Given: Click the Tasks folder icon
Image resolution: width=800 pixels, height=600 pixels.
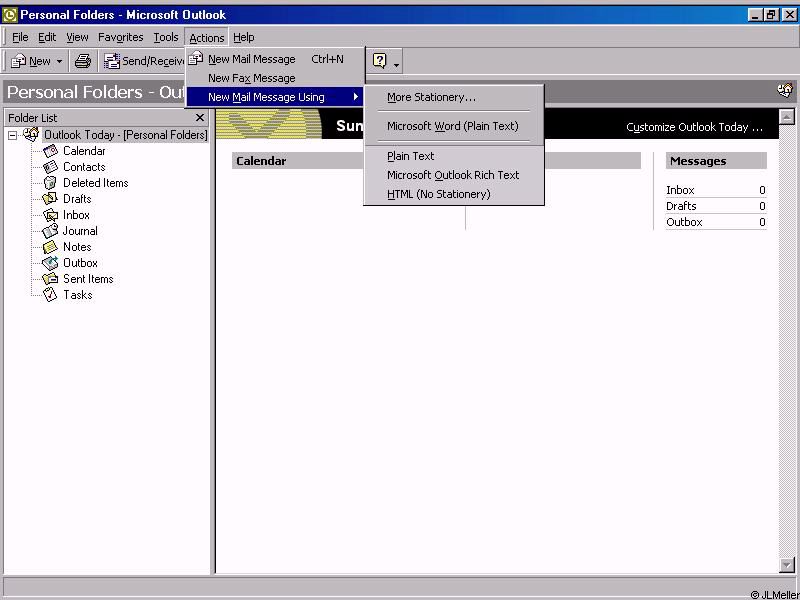Looking at the screenshot, I should click(x=50, y=294).
